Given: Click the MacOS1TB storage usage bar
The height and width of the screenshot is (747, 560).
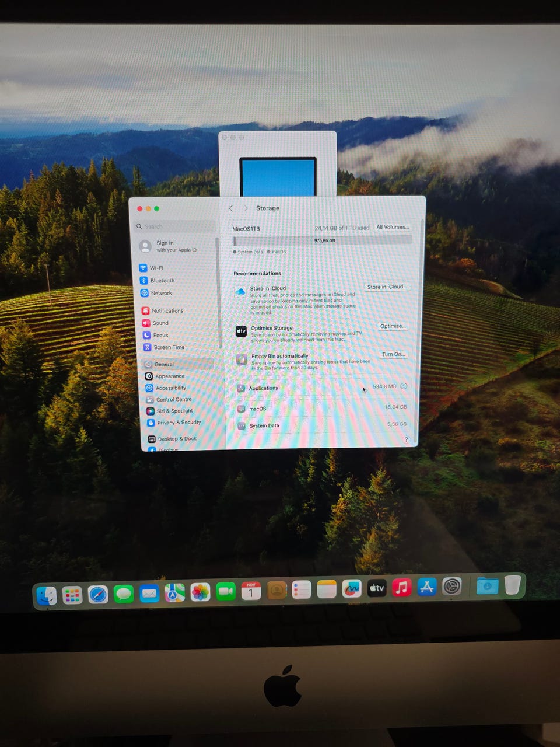Looking at the screenshot, I should pos(322,240).
